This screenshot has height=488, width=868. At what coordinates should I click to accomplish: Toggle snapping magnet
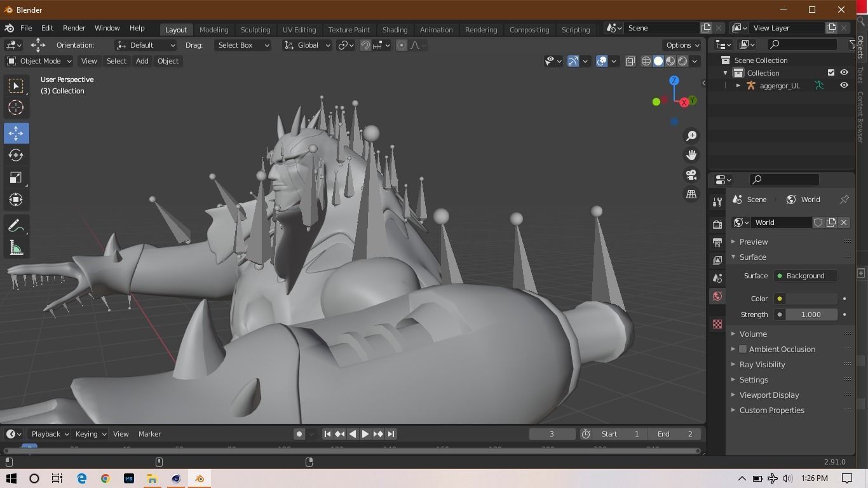point(365,45)
